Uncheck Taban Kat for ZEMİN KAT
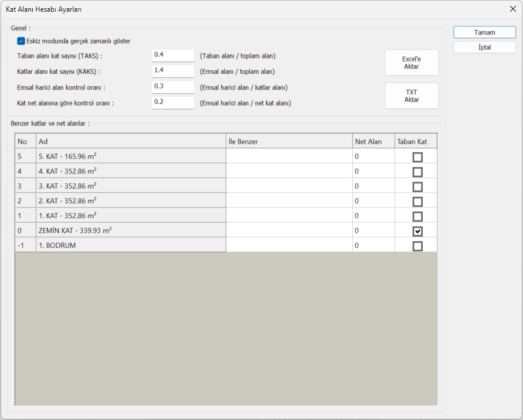 (x=417, y=231)
